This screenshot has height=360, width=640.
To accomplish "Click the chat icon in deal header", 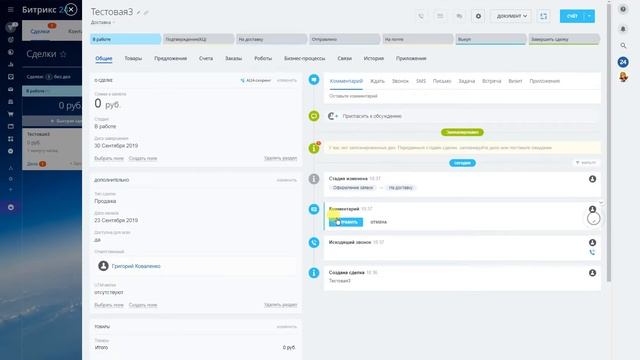I will pyautogui.click(x=459, y=16).
